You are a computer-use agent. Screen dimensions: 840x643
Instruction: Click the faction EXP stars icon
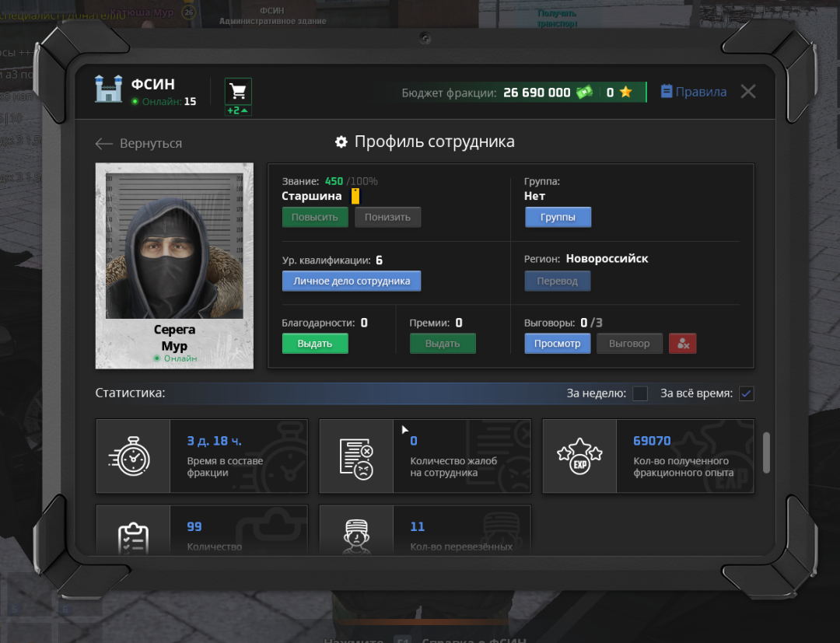579,456
